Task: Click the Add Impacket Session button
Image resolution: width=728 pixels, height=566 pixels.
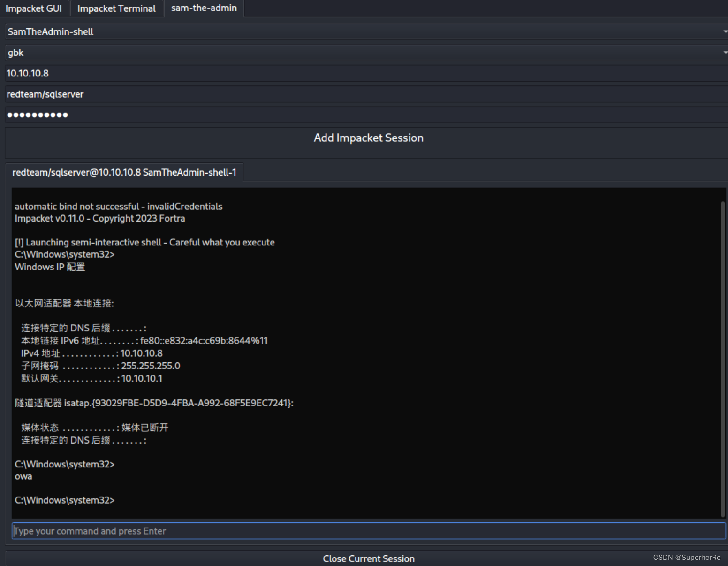Action: (369, 138)
